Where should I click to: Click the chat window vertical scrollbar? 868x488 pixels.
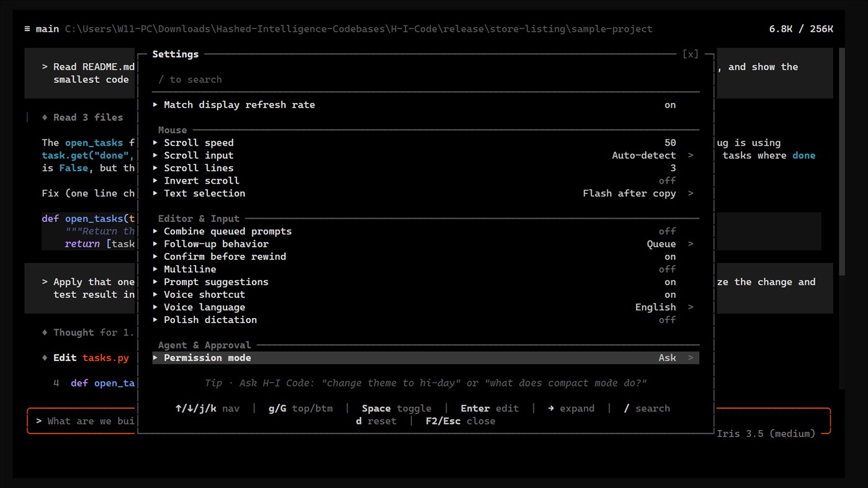pos(841,162)
